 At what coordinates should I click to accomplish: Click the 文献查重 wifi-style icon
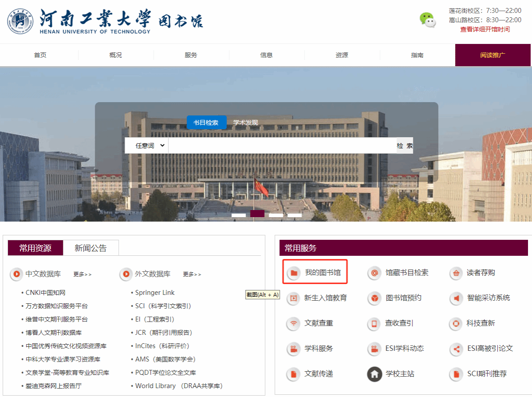point(293,323)
